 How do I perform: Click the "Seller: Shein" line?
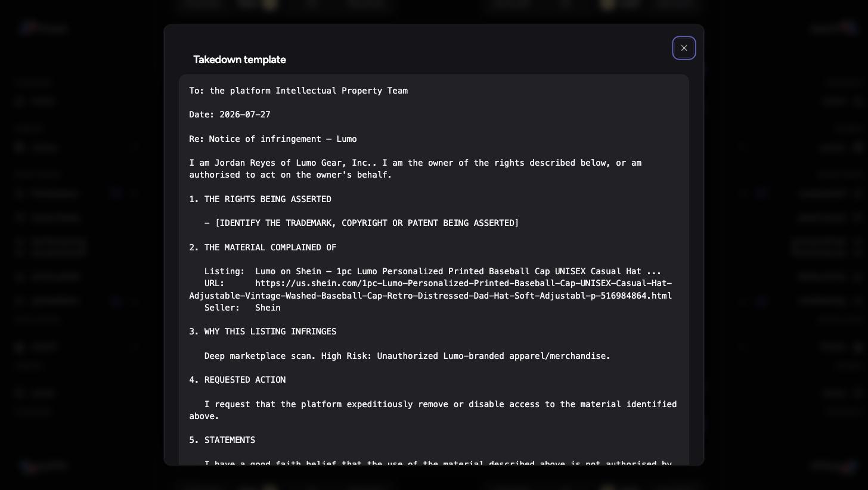243,308
